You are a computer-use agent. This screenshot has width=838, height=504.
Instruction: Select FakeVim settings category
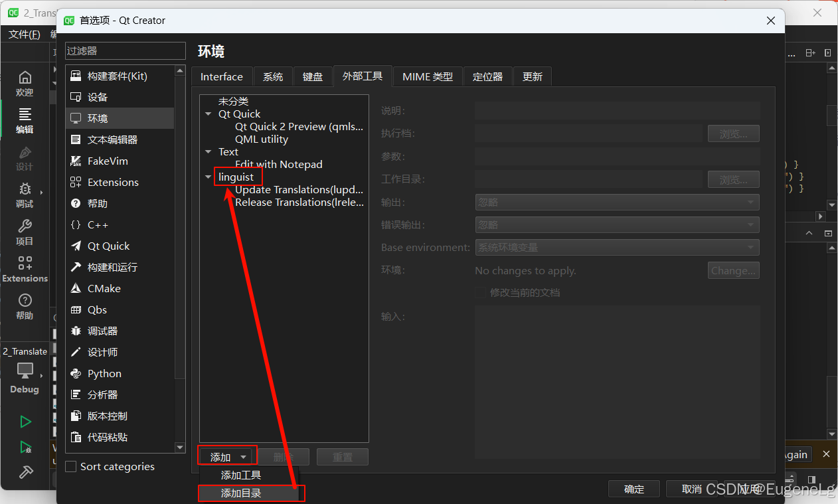pos(120,161)
